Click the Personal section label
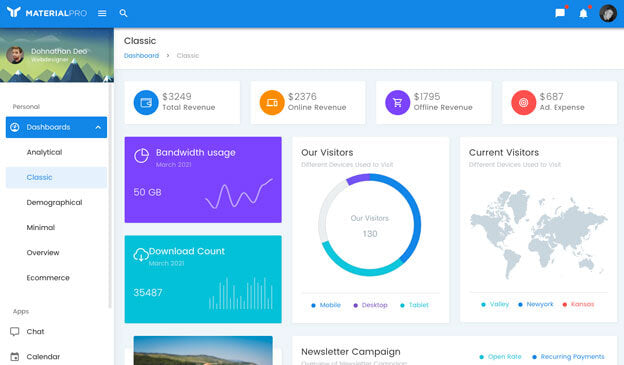Screen dimensions: 624x365 click(26, 107)
